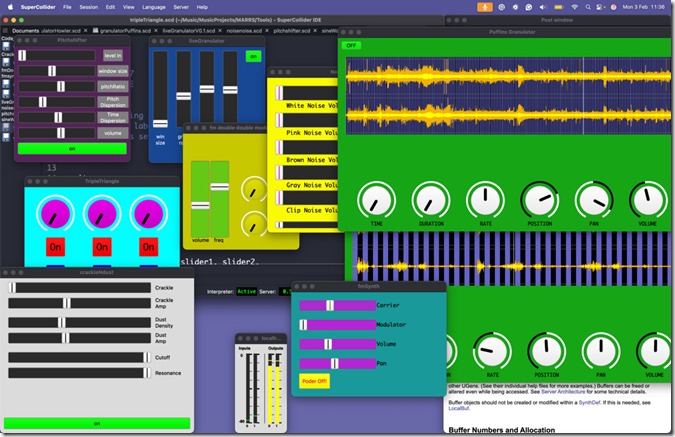This screenshot has height=437, width=675.
Task: Toggle the green on button in liveGranulator
Action: [x=253, y=56]
